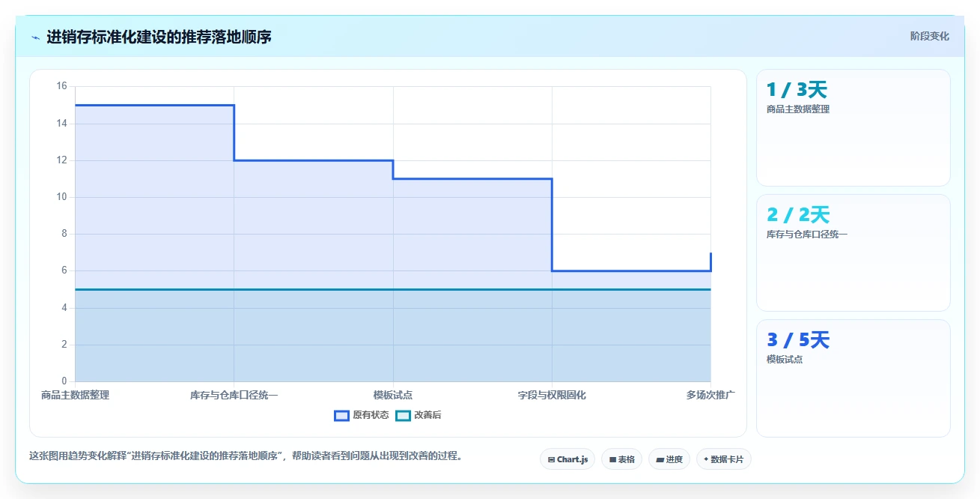Click the chart title 进销存标准化建设的推荐落地顺序

click(159, 37)
